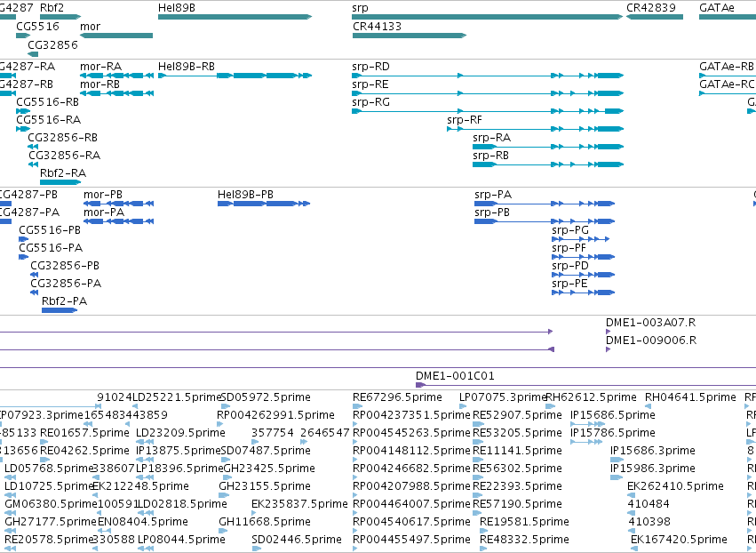This screenshot has width=756, height=553.
Task: Click the mor gene bar
Action: (116, 36)
